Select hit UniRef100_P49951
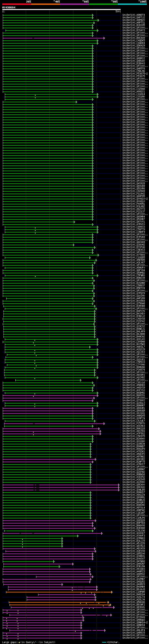The width and height of the screenshot is (149, 644). pyautogui.click(x=134, y=204)
